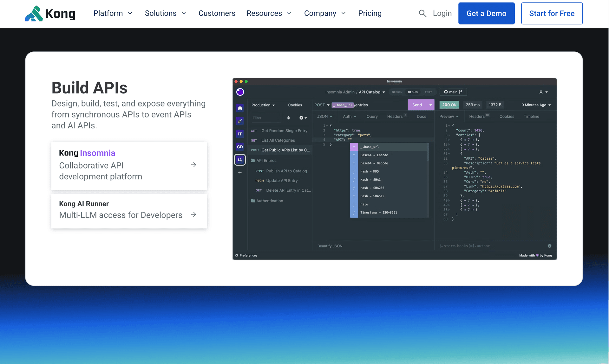The width and height of the screenshot is (609, 364).
Task: Open the 9 Minutes Ago history dropdown
Action: 536,105
